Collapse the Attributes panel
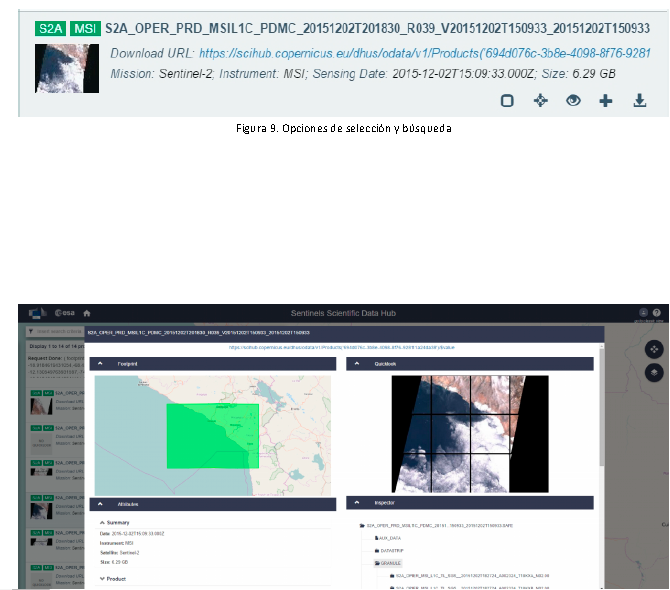This screenshot has width=670, height=590. (x=100, y=504)
